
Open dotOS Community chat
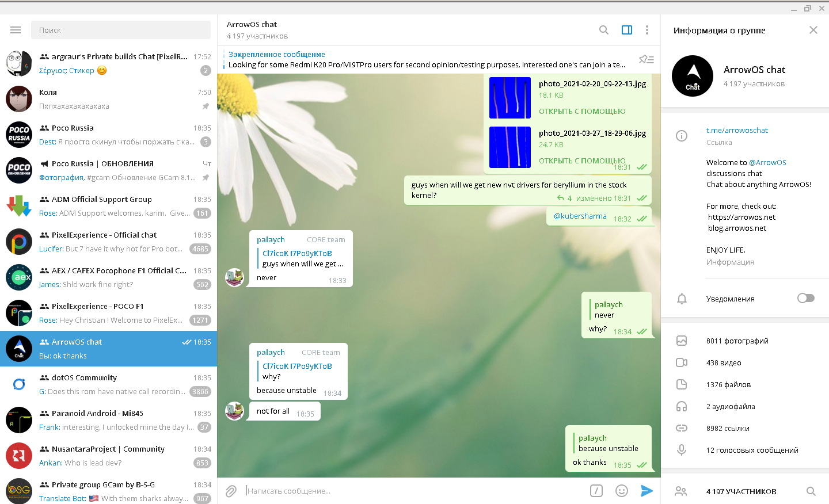coord(108,384)
